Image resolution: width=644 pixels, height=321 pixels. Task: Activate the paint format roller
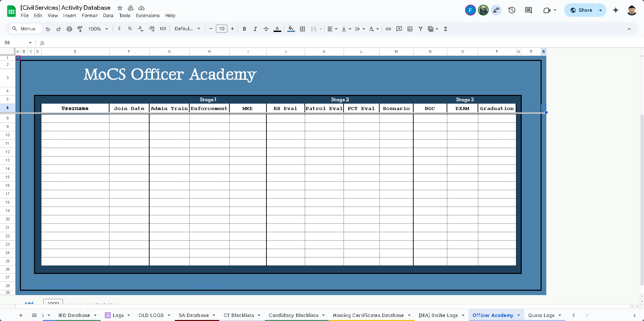click(x=80, y=29)
